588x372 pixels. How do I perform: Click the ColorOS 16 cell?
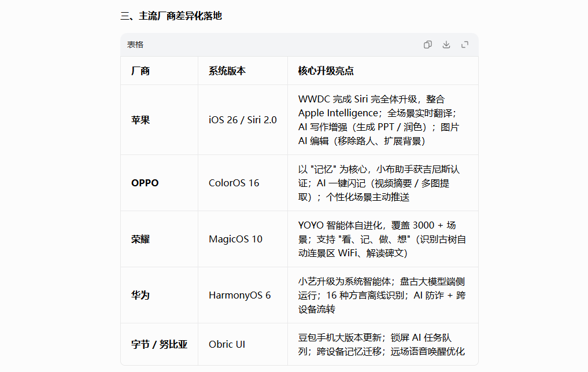(x=243, y=183)
